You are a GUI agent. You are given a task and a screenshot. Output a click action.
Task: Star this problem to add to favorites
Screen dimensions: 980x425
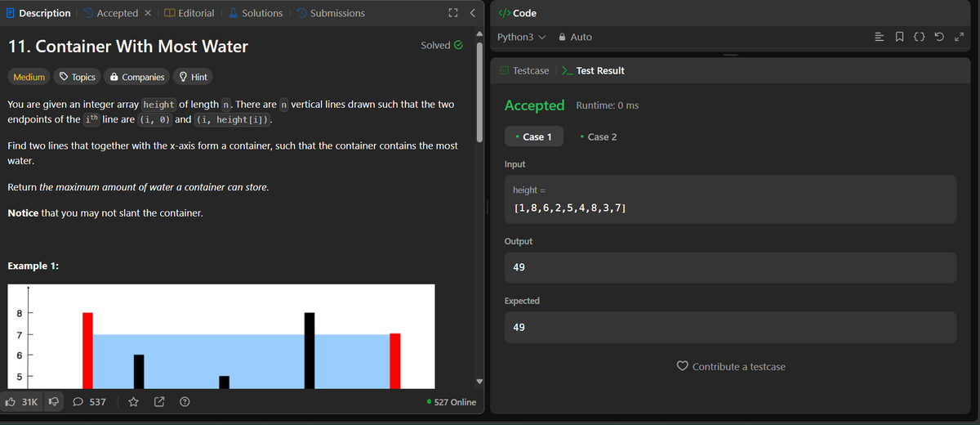click(133, 402)
